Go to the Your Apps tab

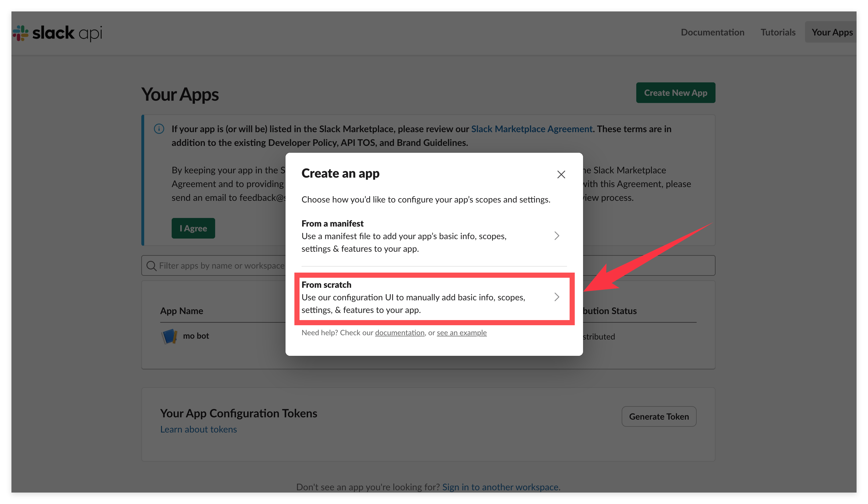pyautogui.click(x=832, y=32)
